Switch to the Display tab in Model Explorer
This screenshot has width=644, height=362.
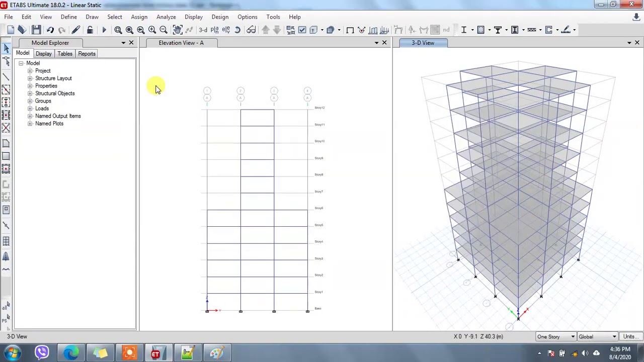point(44,54)
